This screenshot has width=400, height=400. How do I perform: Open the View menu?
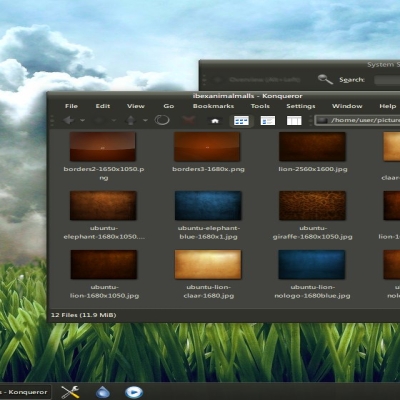136,106
